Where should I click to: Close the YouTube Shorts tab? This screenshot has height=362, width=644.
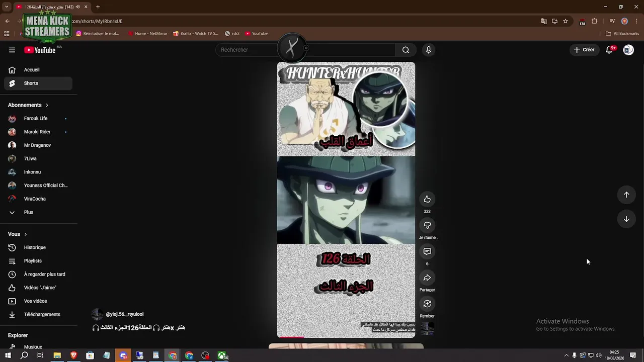86,7
